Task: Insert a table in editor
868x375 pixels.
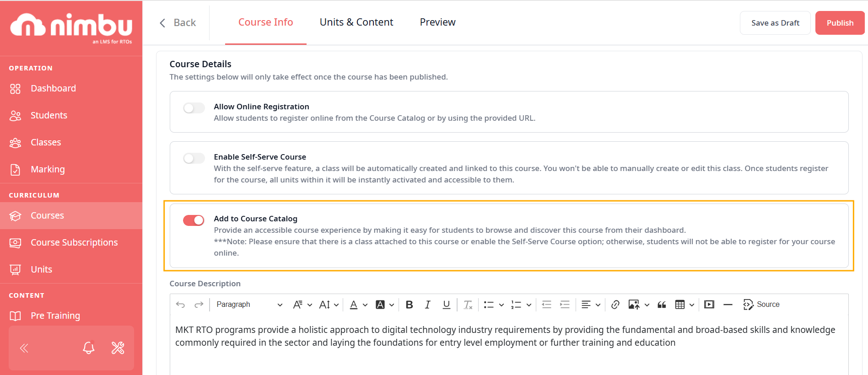Action: (x=680, y=305)
